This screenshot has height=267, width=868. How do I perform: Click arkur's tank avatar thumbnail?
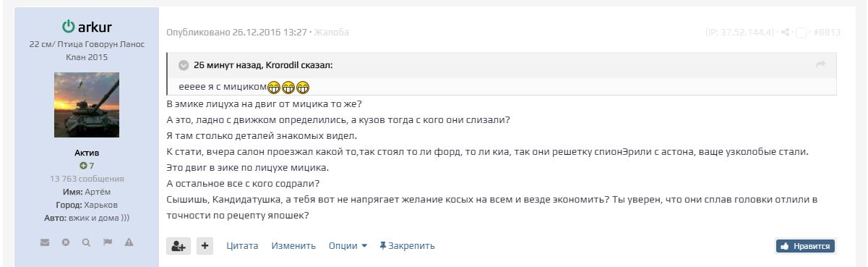(87, 105)
